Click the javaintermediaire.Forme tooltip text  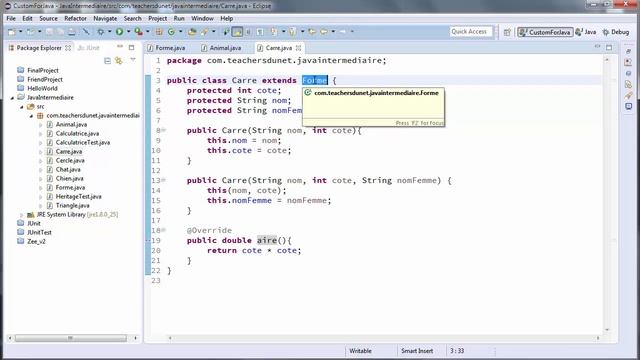pos(376,93)
